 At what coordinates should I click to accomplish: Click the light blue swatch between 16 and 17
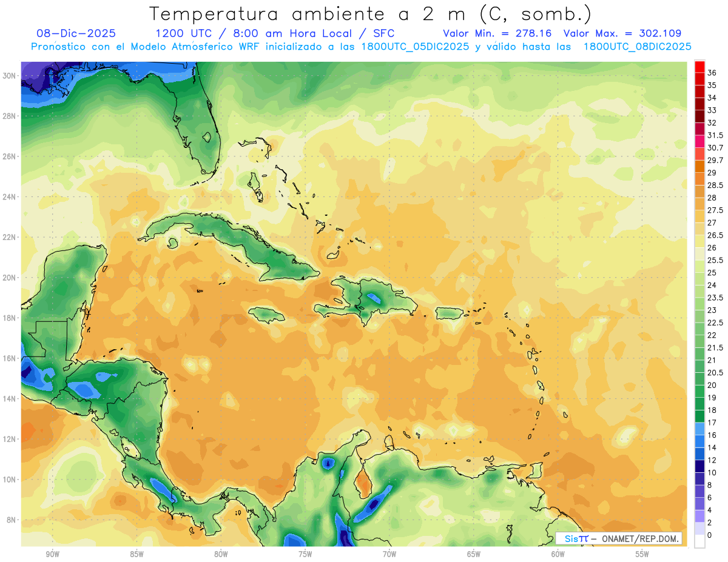pos(699,429)
